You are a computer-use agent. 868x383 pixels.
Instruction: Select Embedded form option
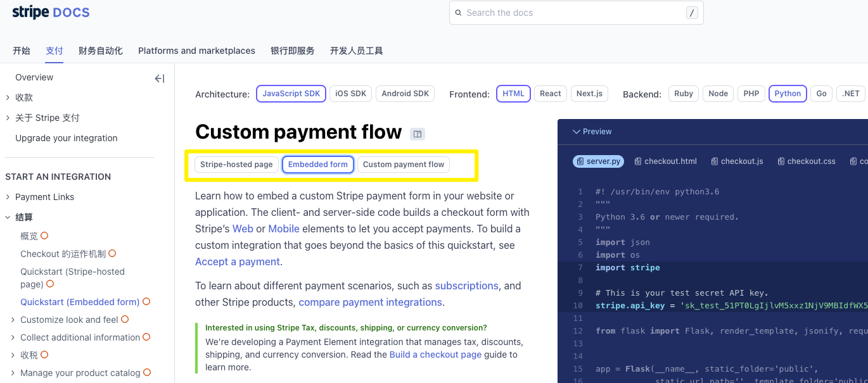[x=318, y=165]
